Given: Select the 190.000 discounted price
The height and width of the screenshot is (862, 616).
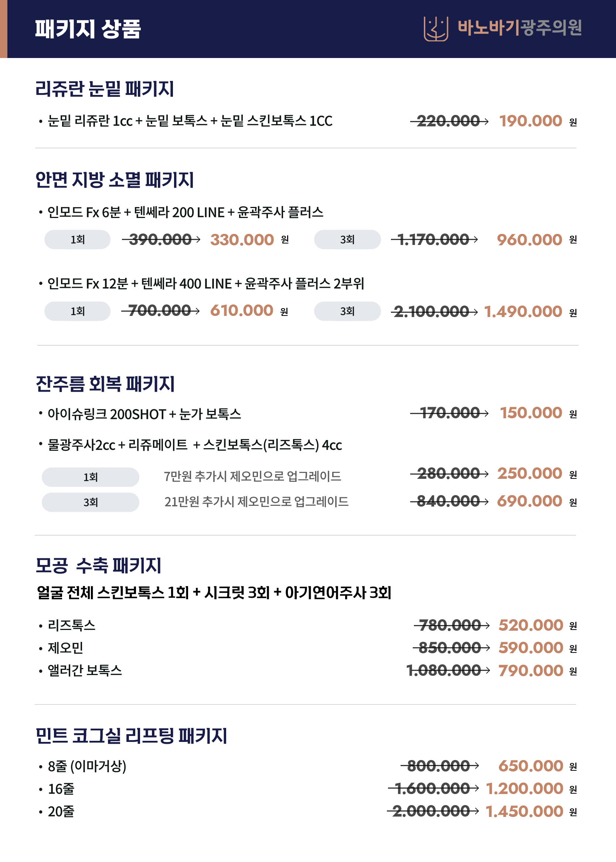Looking at the screenshot, I should (x=530, y=121).
